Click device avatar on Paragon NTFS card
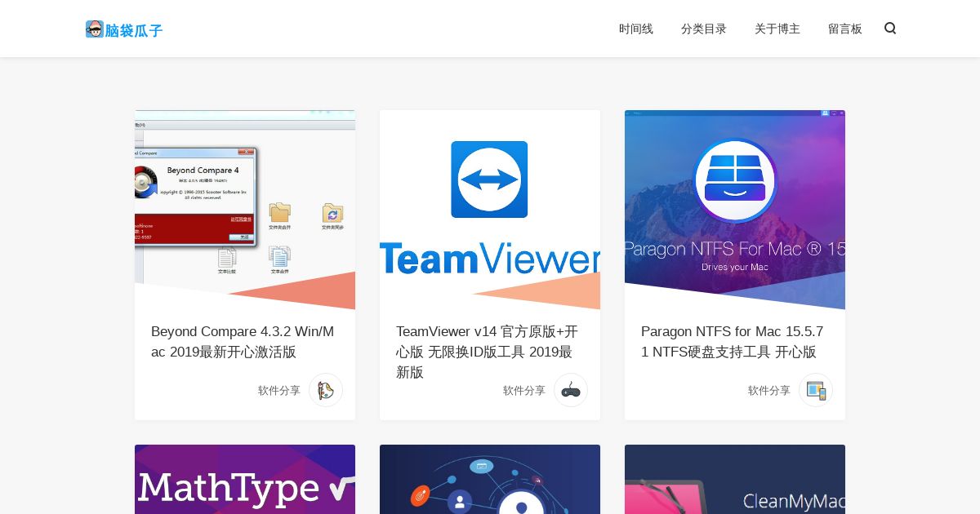The height and width of the screenshot is (514, 980). 815,390
